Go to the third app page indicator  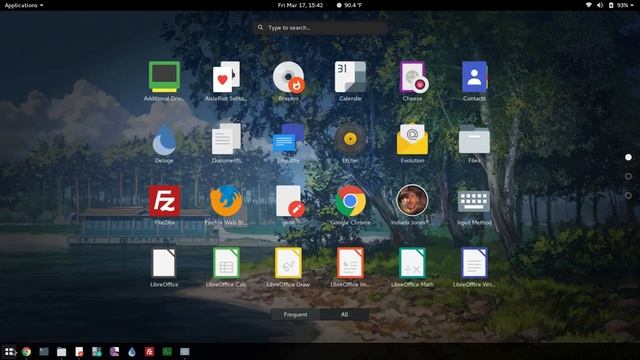pyautogui.click(x=628, y=196)
